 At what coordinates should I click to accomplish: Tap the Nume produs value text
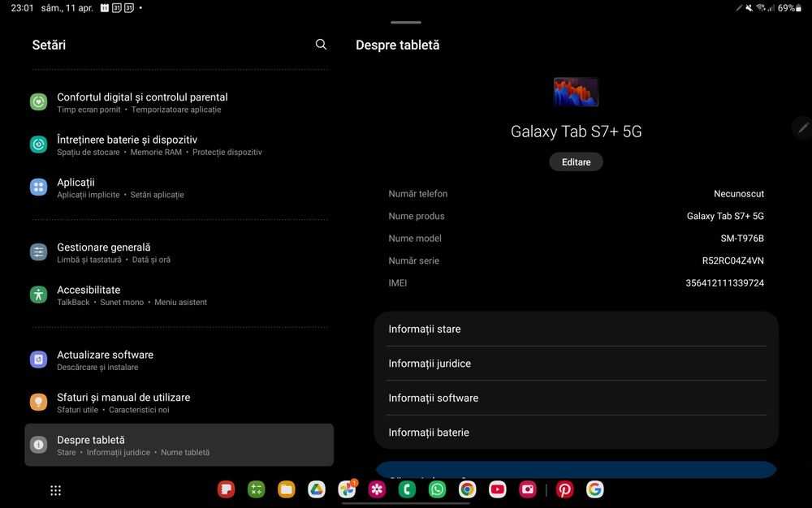pos(725,216)
